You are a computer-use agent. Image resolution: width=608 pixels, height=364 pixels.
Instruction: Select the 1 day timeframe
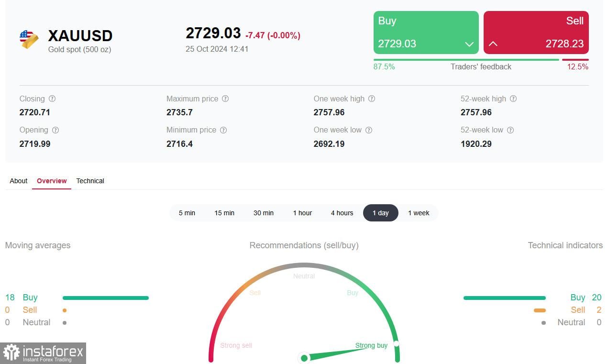pos(381,213)
